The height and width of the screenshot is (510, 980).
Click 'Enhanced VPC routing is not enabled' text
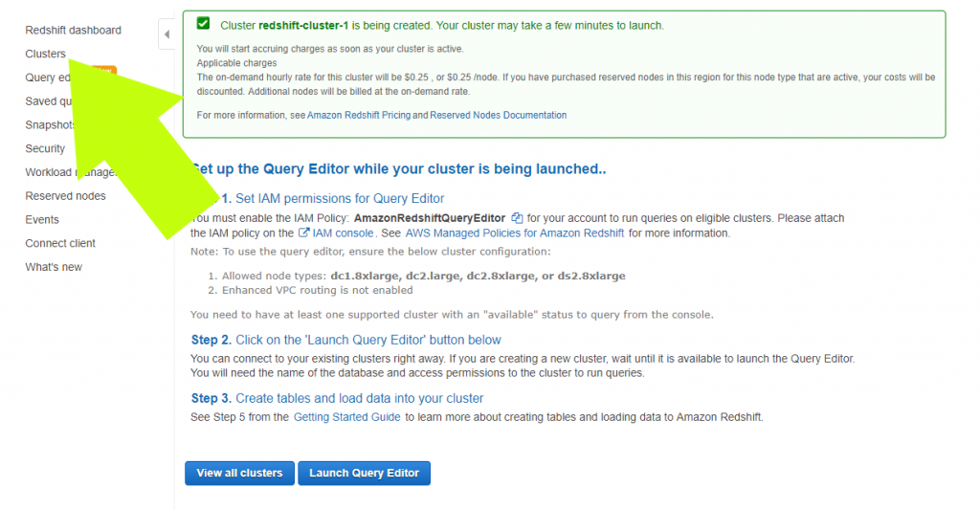[x=318, y=290]
